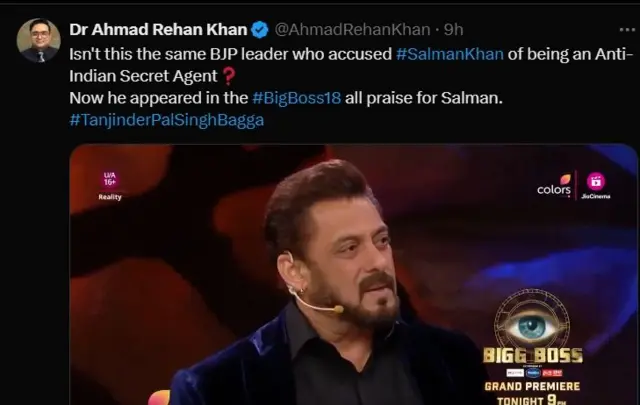This screenshot has width=640, height=405.
Task: Click the 9h timestamp of the tweet
Action: (x=453, y=30)
